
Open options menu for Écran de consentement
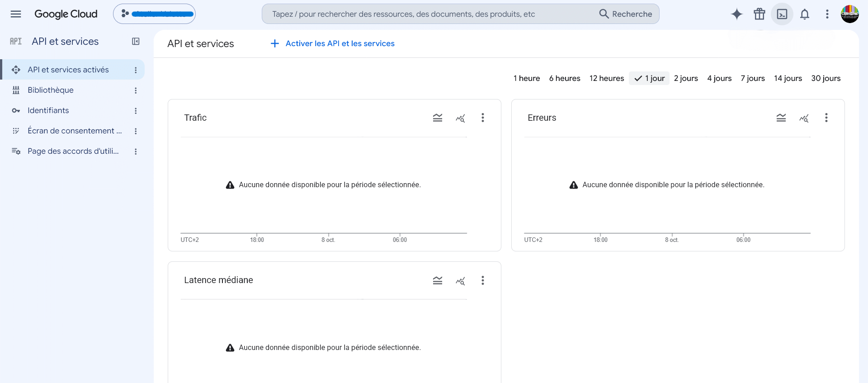(136, 131)
